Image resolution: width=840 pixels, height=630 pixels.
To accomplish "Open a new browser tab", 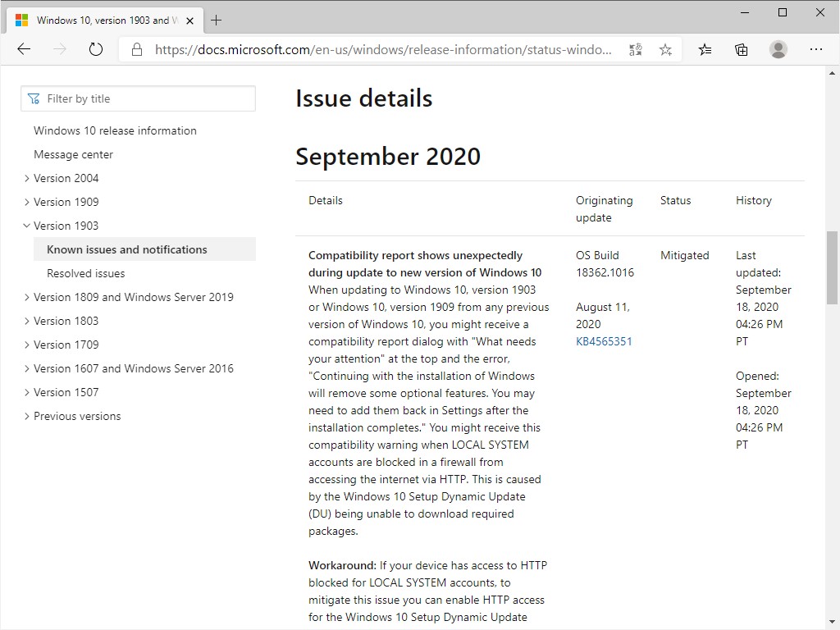I will click(217, 20).
